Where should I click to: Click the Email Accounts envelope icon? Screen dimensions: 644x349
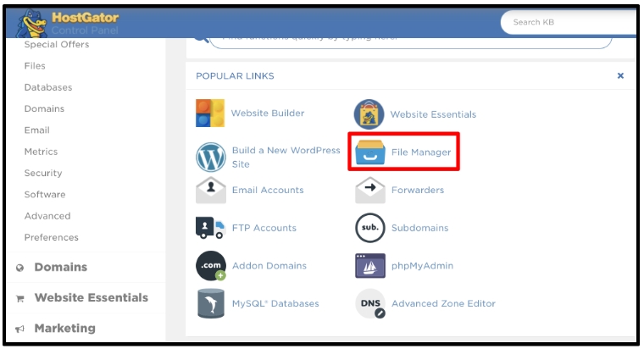tap(211, 190)
